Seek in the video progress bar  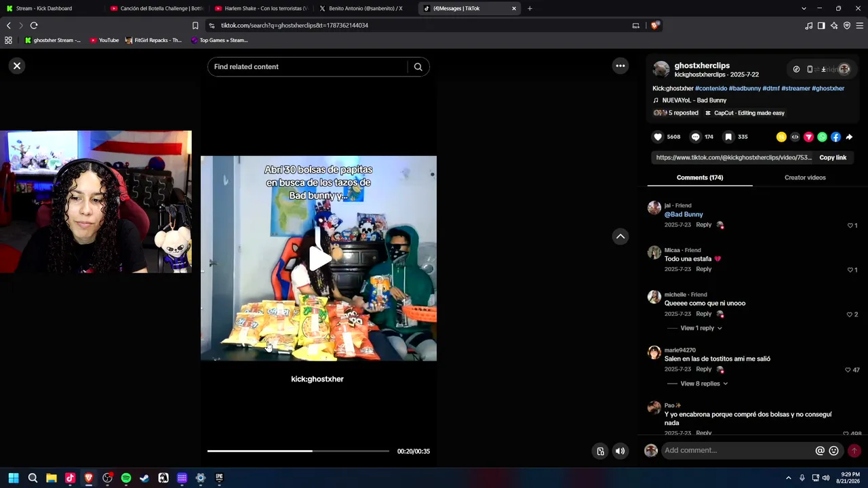[298, 451]
